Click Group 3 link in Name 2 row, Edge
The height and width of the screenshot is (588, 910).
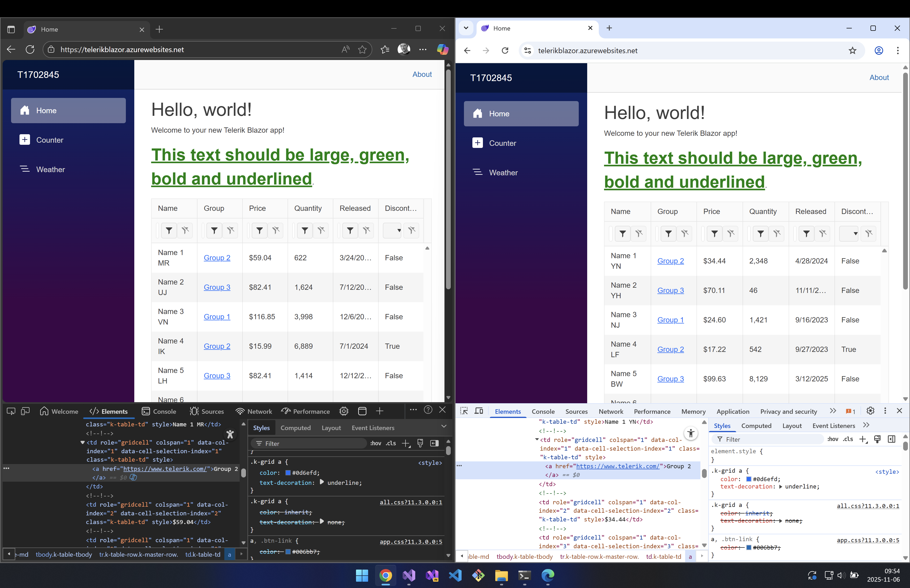pos(217,287)
